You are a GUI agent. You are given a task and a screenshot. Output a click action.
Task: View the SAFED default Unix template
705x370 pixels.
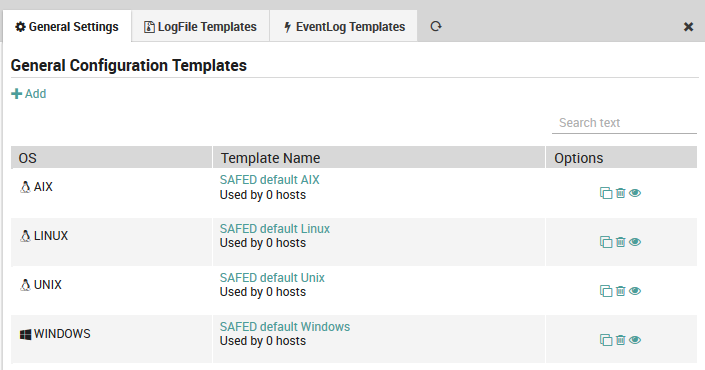[x=635, y=291]
